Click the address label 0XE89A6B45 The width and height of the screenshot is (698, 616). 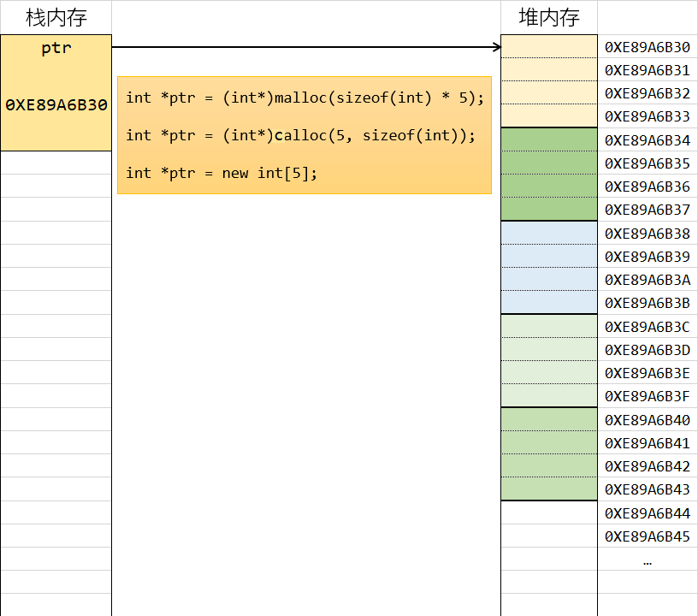click(647, 536)
